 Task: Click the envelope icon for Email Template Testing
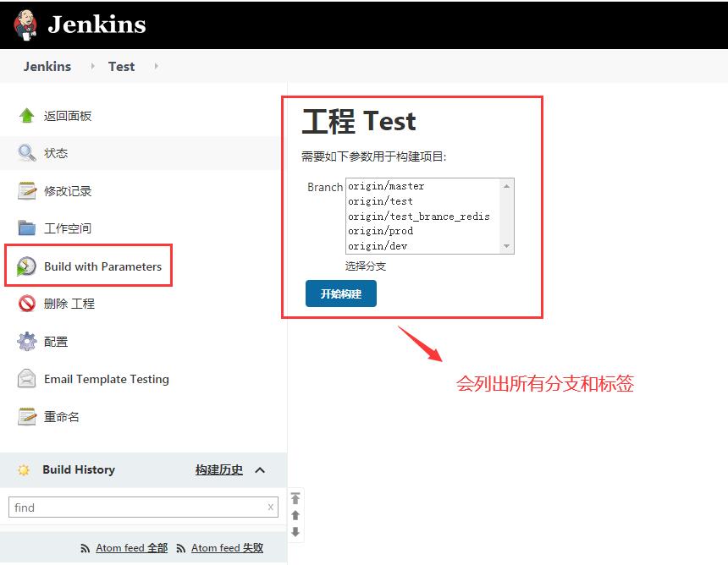tap(26, 379)
